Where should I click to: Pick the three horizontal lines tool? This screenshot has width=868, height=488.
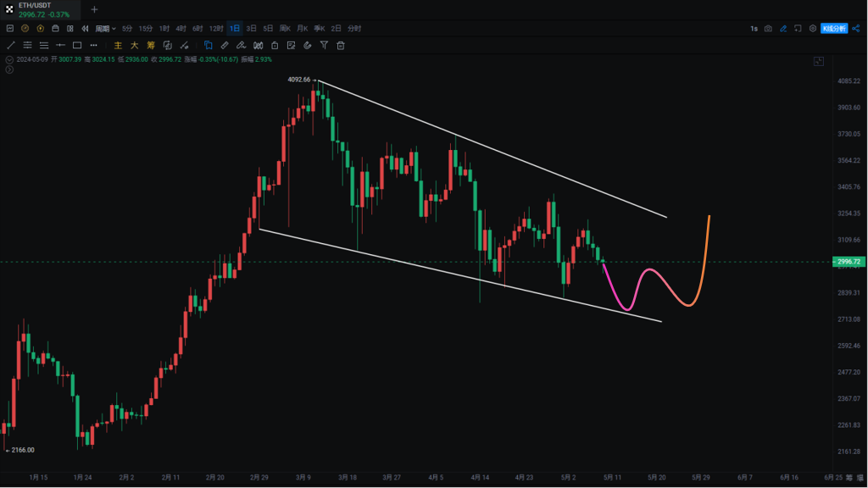(x=44, y=46)
